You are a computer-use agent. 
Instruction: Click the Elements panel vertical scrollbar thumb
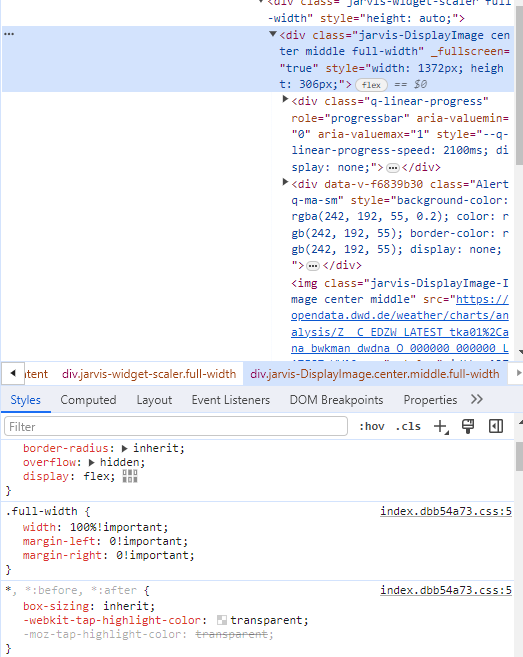tap(519, 84)
